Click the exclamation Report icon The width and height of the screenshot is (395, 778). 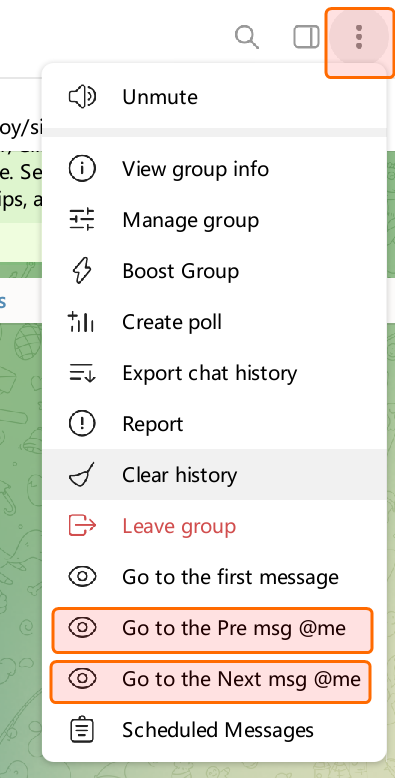[x=82, y=424]
